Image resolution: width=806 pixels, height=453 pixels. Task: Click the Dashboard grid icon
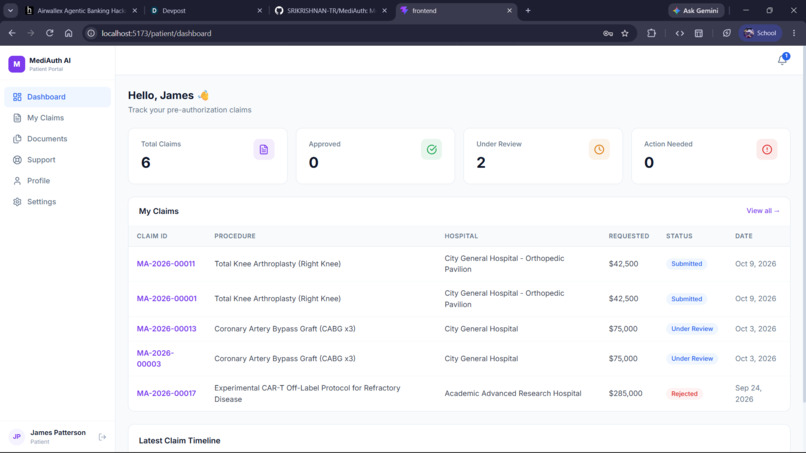tap(17, 97)
